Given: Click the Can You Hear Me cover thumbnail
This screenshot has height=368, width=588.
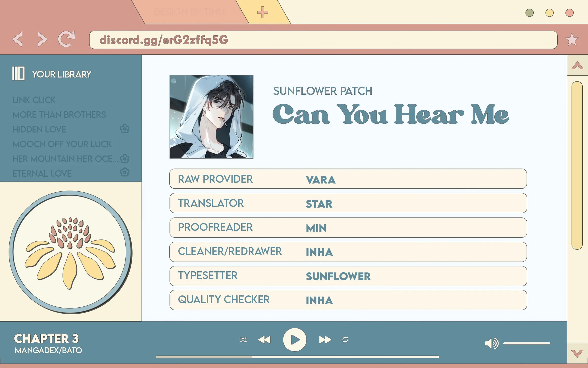Looking at the screenshot, I should [x=211, y=117].
